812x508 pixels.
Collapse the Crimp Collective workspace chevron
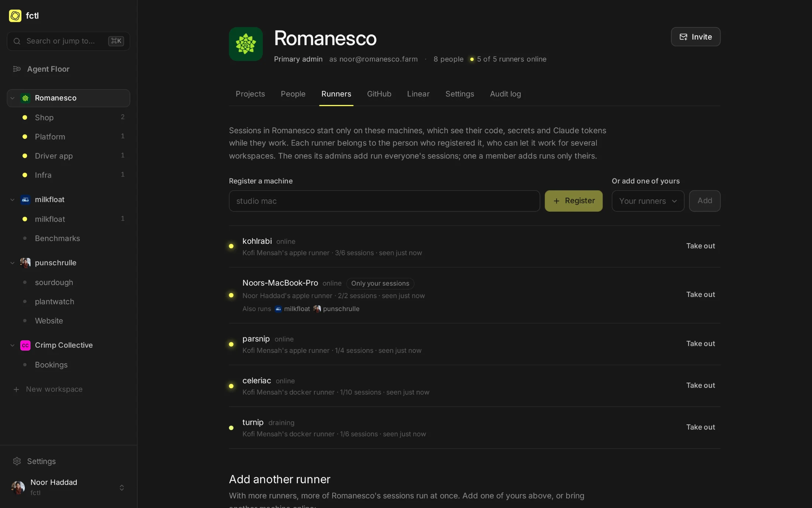[13, 345]
